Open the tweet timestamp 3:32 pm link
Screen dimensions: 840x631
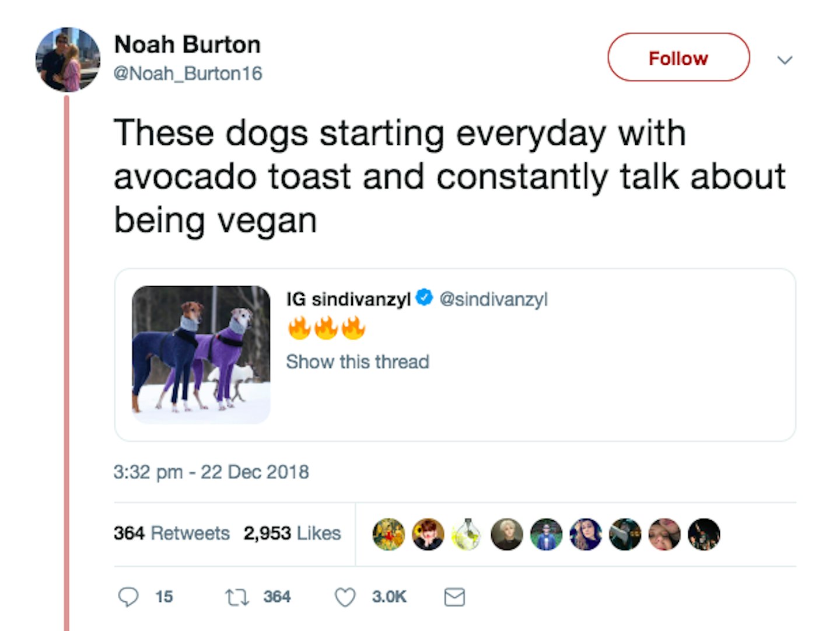pyautogui.click(x=211, y=472)
